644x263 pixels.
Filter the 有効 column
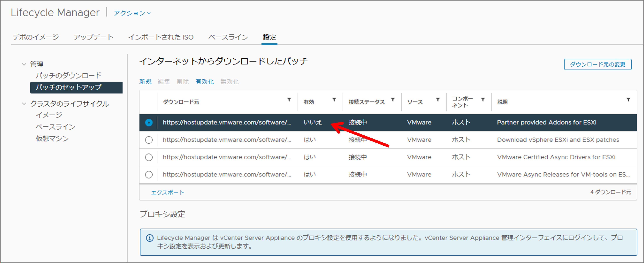(x=334, y=99)
